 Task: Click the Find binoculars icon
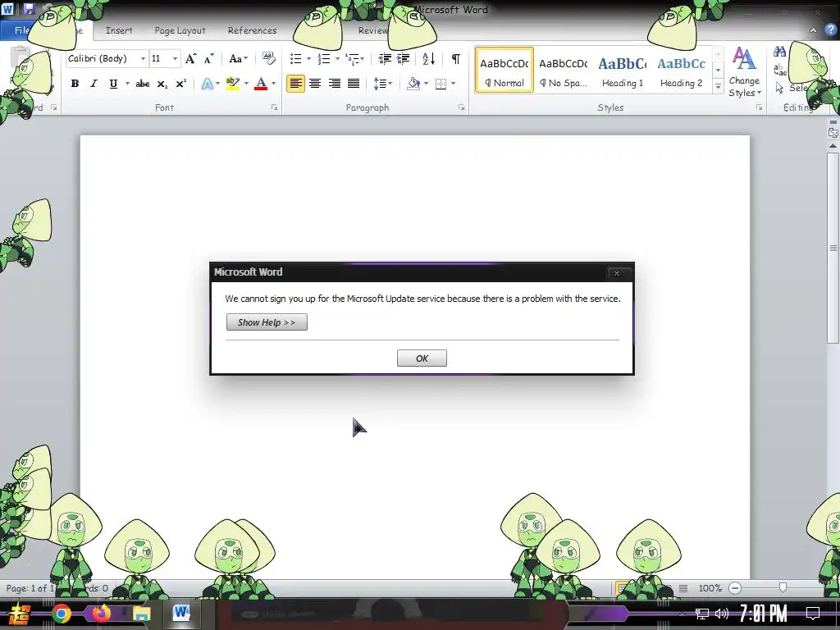click(x=780, y=52)
